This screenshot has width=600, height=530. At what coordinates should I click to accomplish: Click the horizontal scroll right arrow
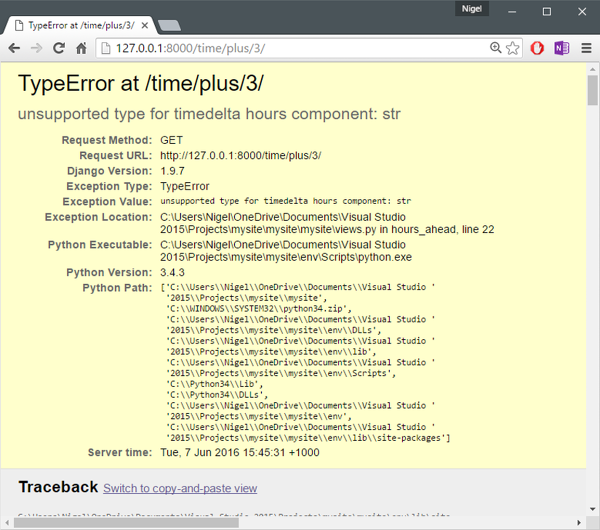tap(579, 522)
